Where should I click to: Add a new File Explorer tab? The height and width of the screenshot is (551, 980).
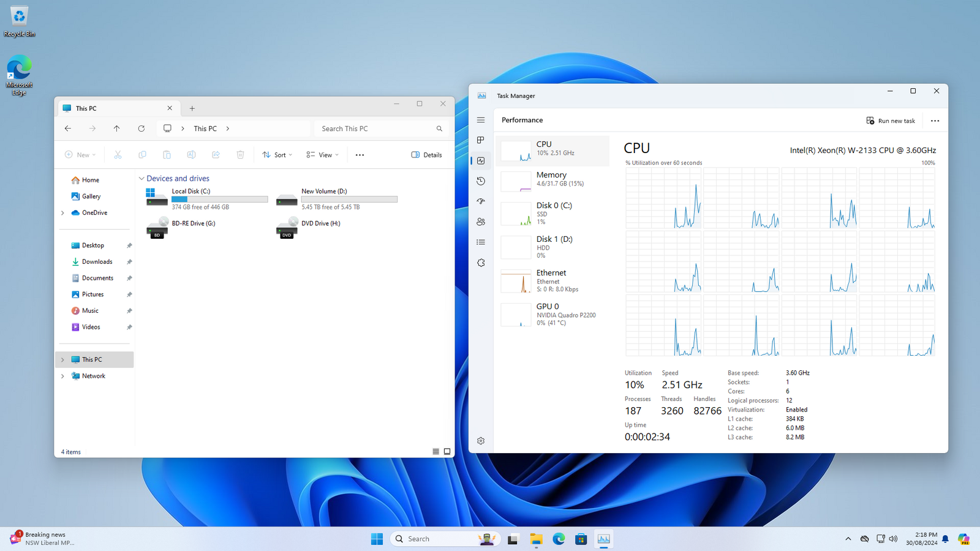(192, 108)
